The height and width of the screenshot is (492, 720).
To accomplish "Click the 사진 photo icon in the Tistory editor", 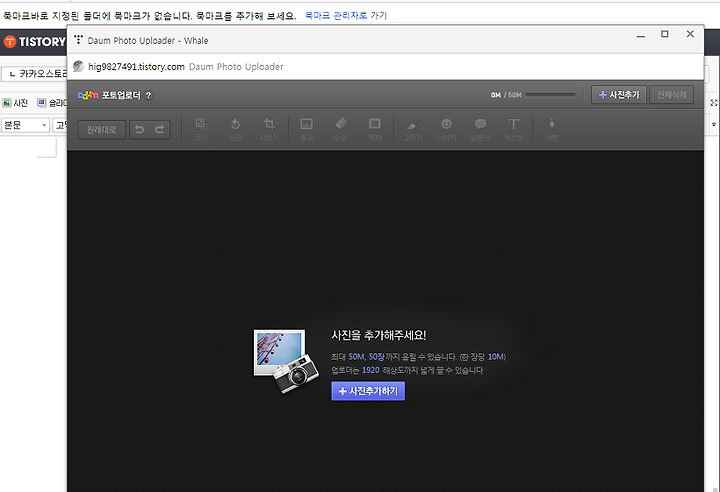I will (15, 103).
